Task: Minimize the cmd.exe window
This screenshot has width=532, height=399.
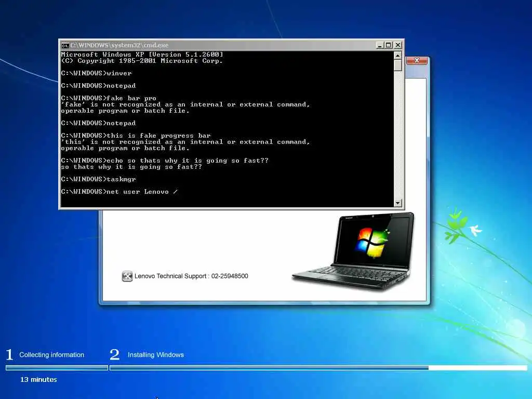Action: point(380,45)
